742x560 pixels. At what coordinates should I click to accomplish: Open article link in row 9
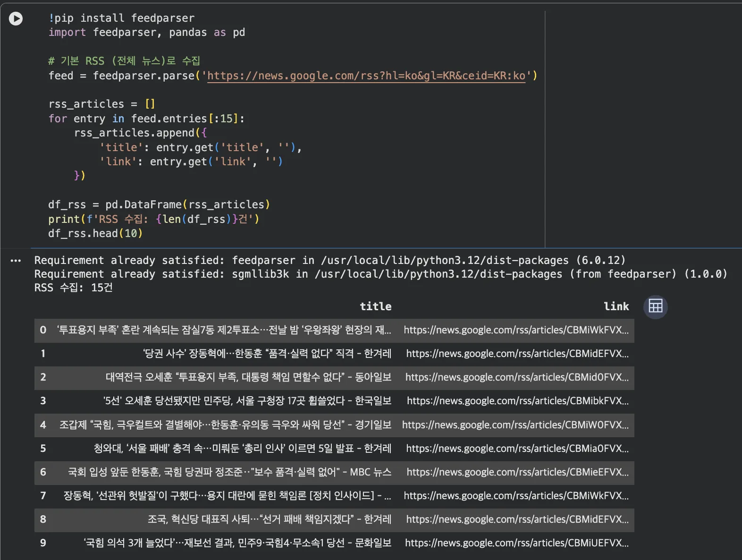coord(516,543)
